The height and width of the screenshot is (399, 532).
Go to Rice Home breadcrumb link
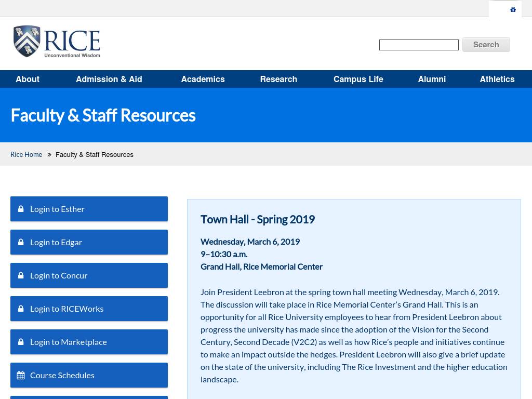click(x=26, y=154)
